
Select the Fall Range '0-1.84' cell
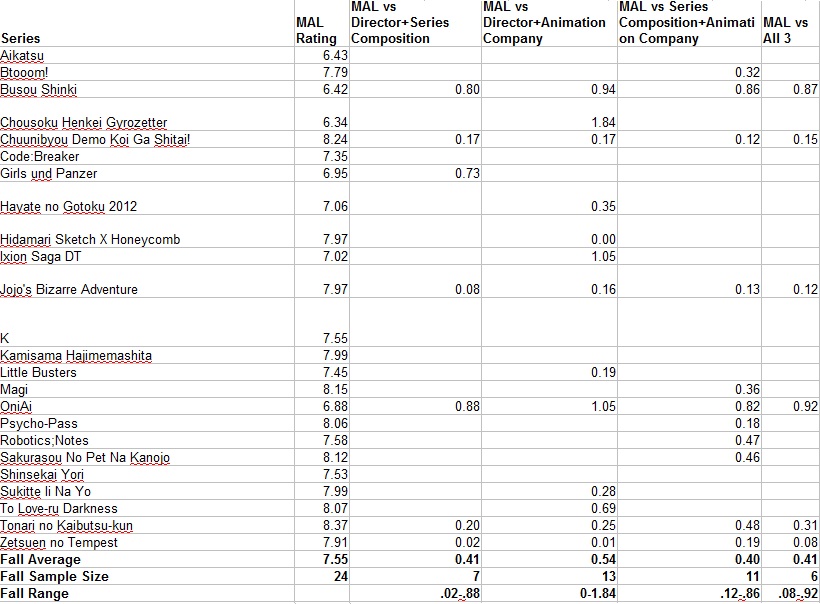549,594
